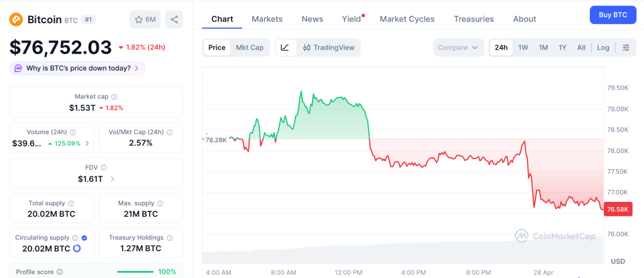Click the star watchlist icon
The width and height of the screenshot is (644, 278).
pos(139,19)
